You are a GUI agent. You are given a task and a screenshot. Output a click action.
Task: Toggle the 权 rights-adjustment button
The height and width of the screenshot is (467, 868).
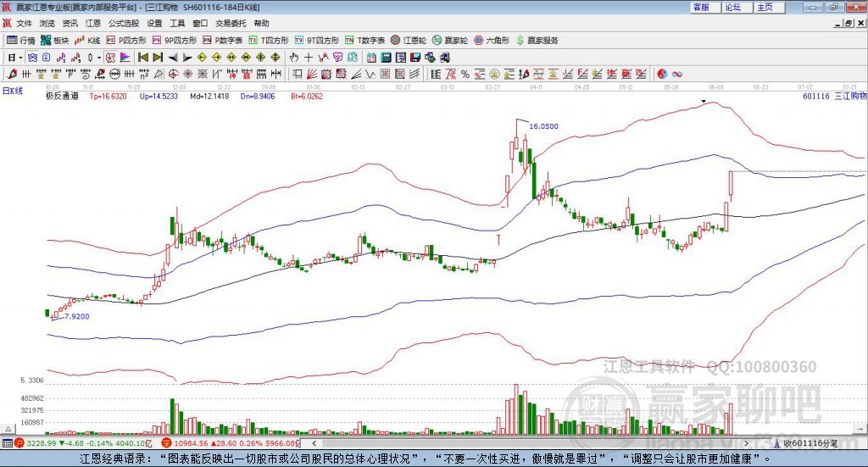tap(111, 58)
